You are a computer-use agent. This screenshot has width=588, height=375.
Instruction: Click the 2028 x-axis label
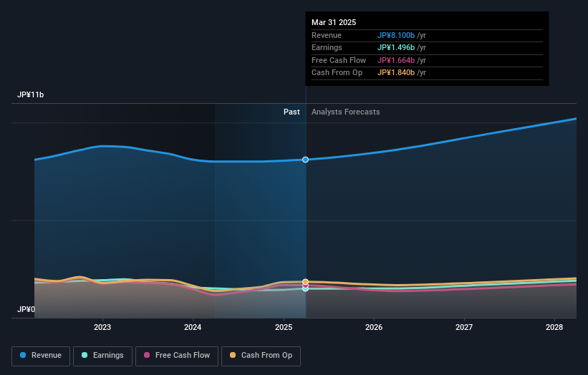pyautogui.click(x=554, y=328)
